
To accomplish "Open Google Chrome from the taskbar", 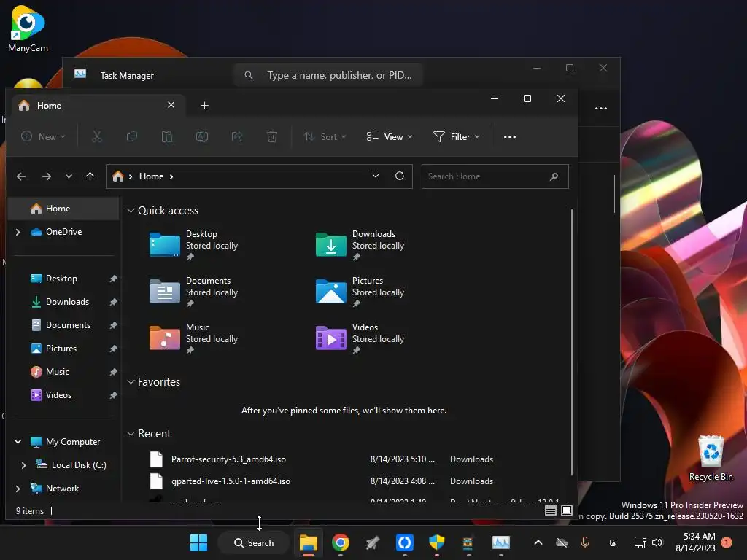I will (340, 542).
